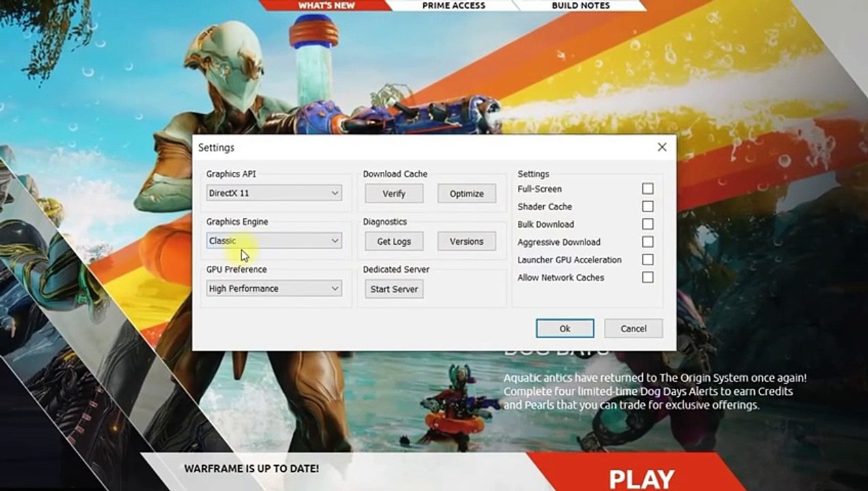Click the Get Logs diagnostics button

click(394, 241)
